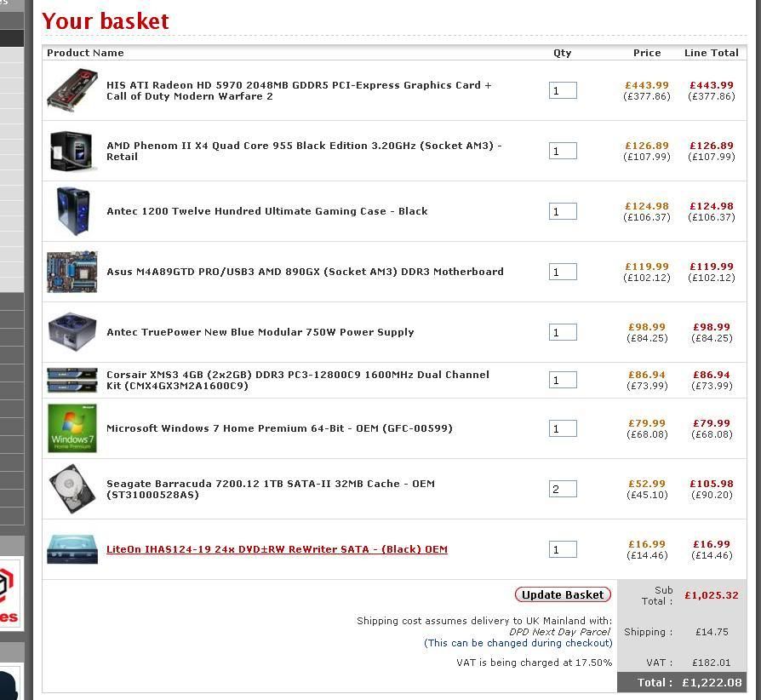
Task: Edit quantity for Corsair XMS3 4GB kit
Action: point(563,380)
